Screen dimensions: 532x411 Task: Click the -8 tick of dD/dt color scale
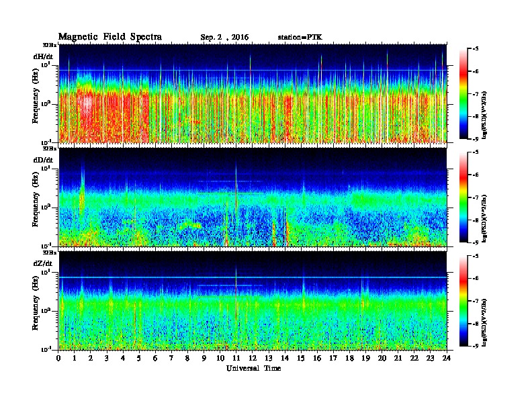point(476,220)
